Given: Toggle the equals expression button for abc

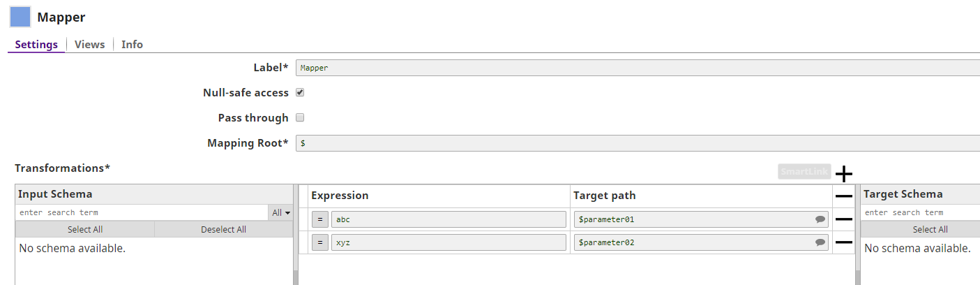Looking at the screenshot, I should pyautogui.click(x=319, y=219).
